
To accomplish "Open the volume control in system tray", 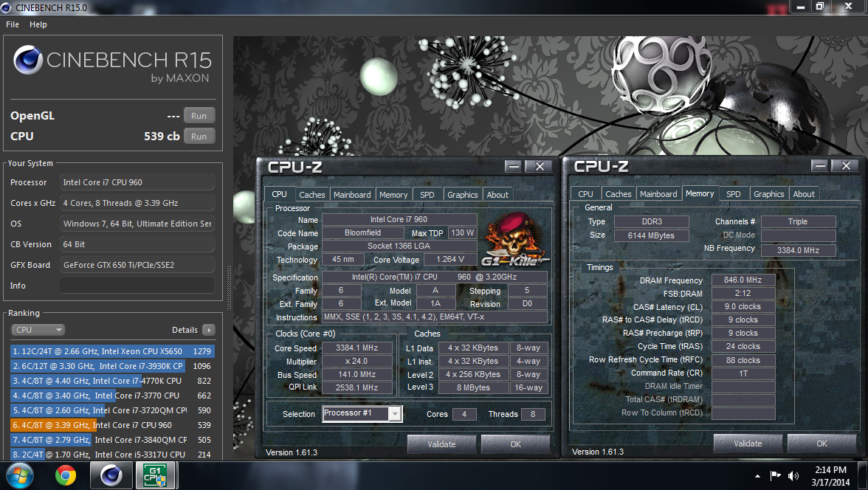I will [793, 476].
